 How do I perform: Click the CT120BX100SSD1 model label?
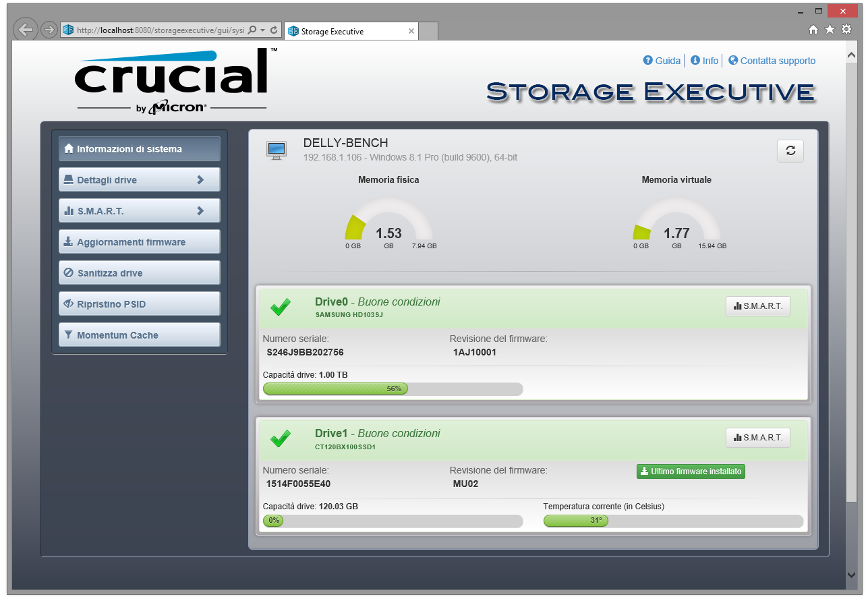point(345,447)
